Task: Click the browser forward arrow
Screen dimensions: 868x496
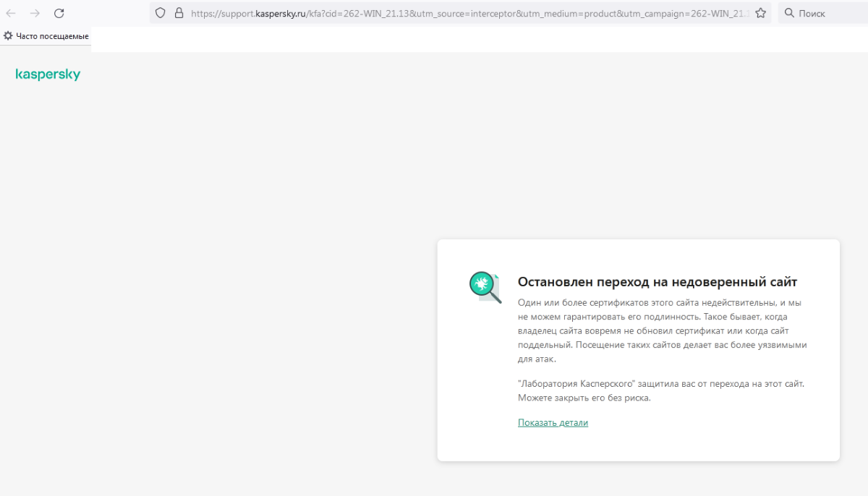Action: (x=35, y=13)
